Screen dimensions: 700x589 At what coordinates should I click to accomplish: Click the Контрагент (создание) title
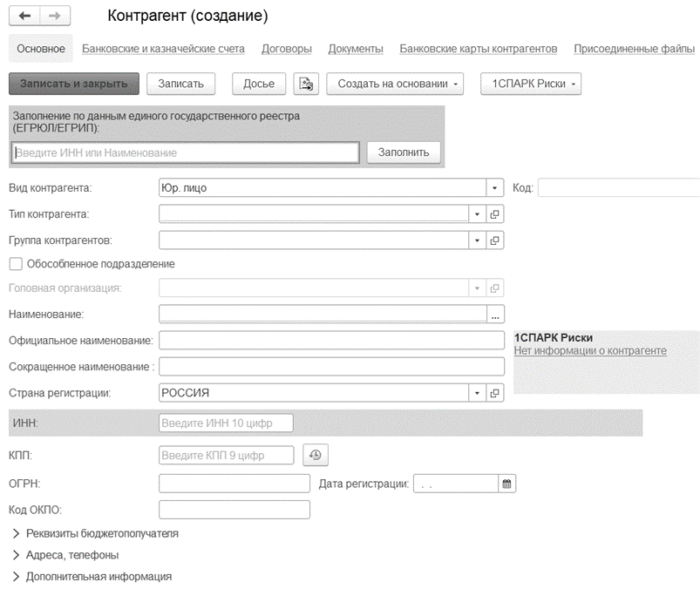click(187, 16)
